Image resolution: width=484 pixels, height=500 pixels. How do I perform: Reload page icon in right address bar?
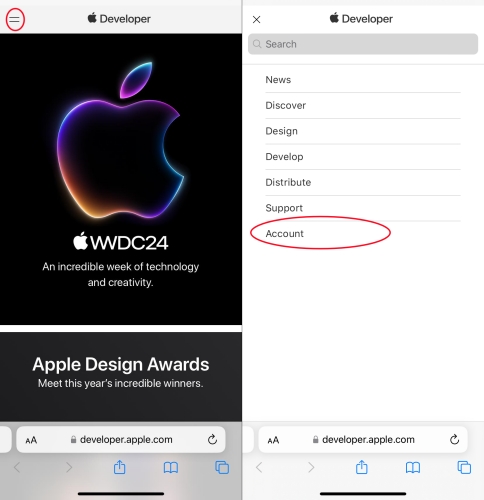454,440
